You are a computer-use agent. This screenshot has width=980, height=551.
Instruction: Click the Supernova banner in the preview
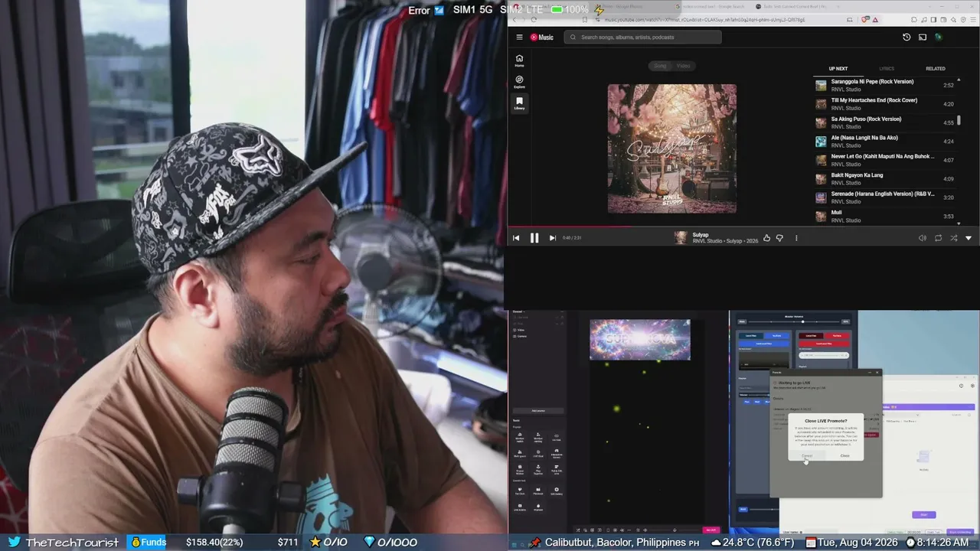pyautogui.click(x=640, y=340)
